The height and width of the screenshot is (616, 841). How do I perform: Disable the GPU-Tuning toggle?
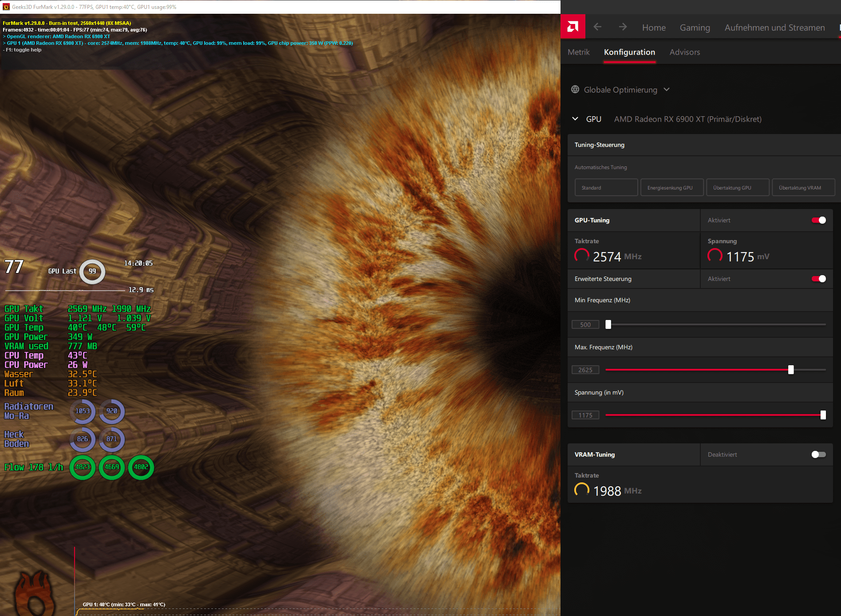coord(819,220)
